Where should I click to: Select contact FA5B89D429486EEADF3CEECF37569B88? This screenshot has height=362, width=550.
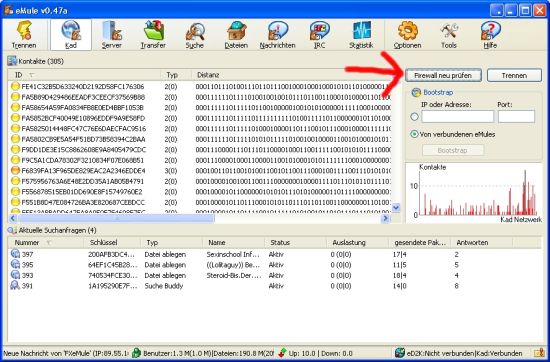pyautogui.click(x=200, y=97)
